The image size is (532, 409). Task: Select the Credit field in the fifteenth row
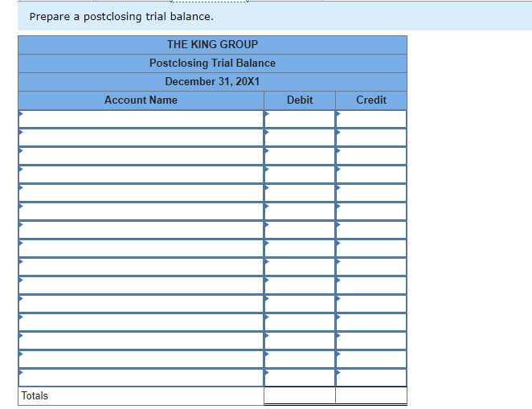pos(371,378)
